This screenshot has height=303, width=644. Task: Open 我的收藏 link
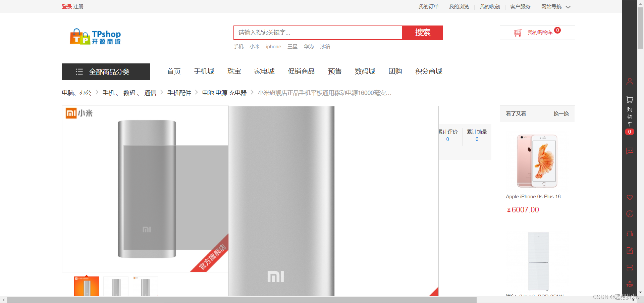pyautogui.click(x=490, y=7)
